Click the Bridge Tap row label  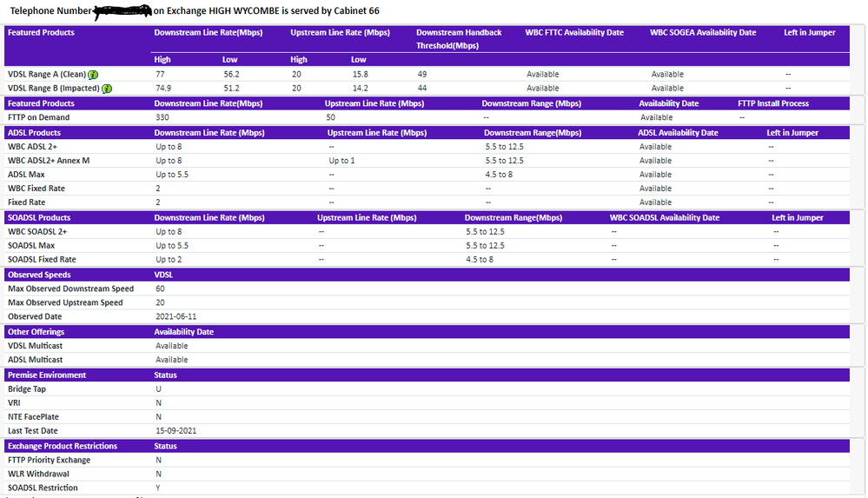(27, 389)
